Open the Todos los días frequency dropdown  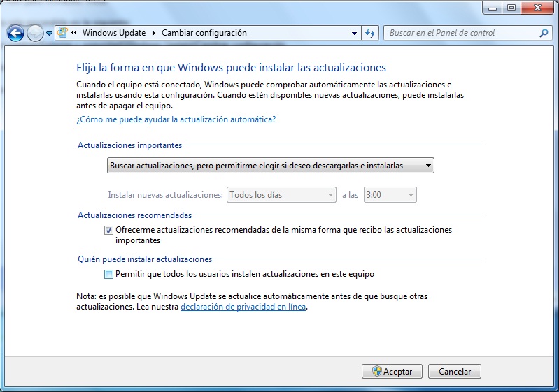coord(281,195)
